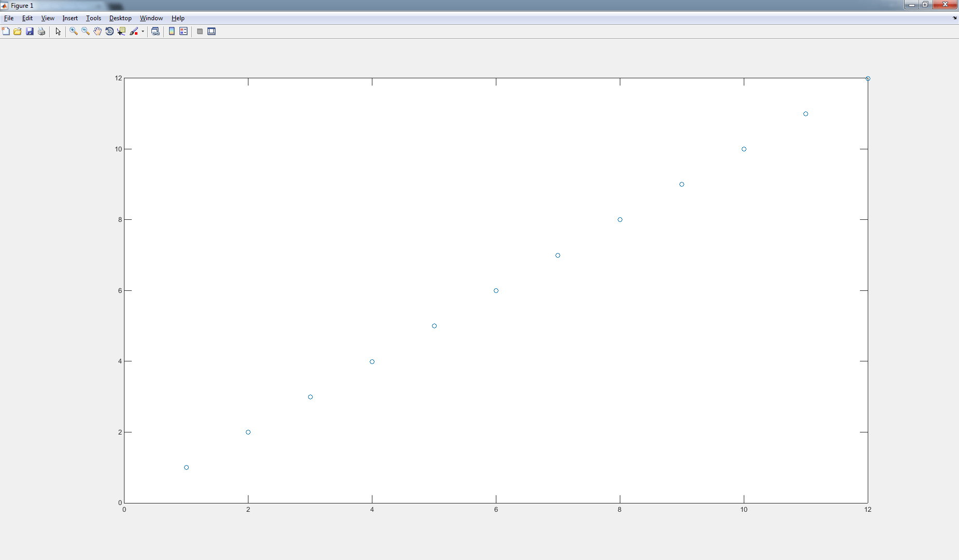Image resolution: width=959 pixels, height=560 pixels.
Task: Click the Hide Plot Tools icon
Action: (200, 32)
